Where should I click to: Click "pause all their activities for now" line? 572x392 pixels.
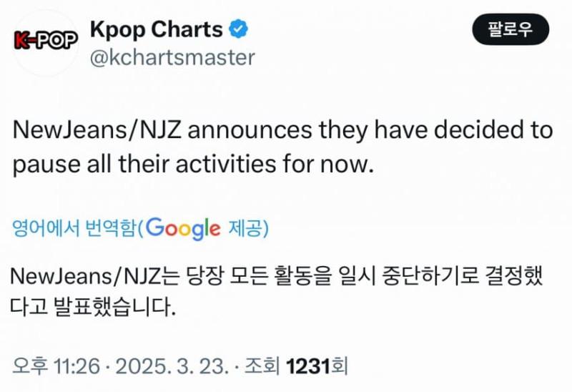click(193, 164)
